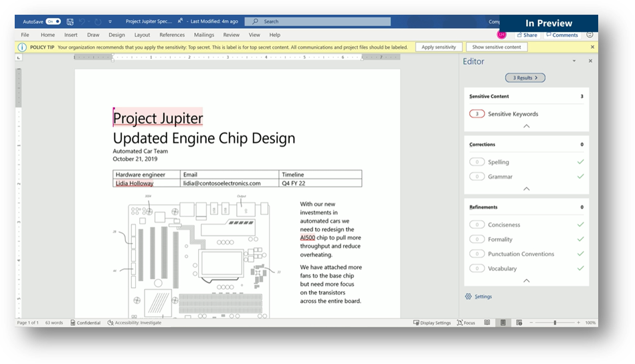This screenshot has width=635, height=364.
Task: Collapse the Sensitive Content section
Action: [527, 126]
